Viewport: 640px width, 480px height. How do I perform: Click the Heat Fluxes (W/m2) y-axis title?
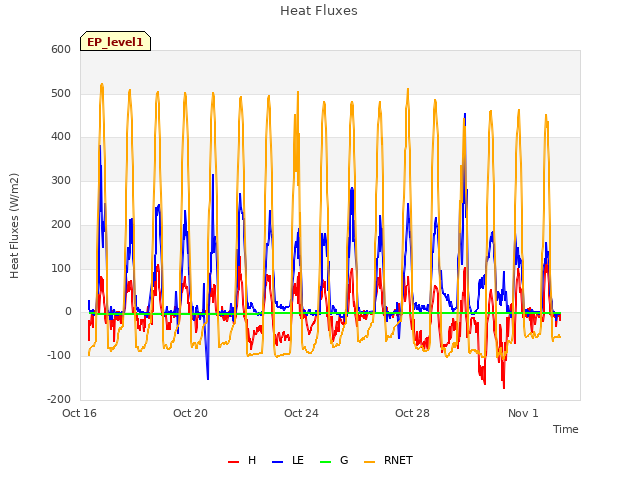pyautogui.click(x=14, y=226)
